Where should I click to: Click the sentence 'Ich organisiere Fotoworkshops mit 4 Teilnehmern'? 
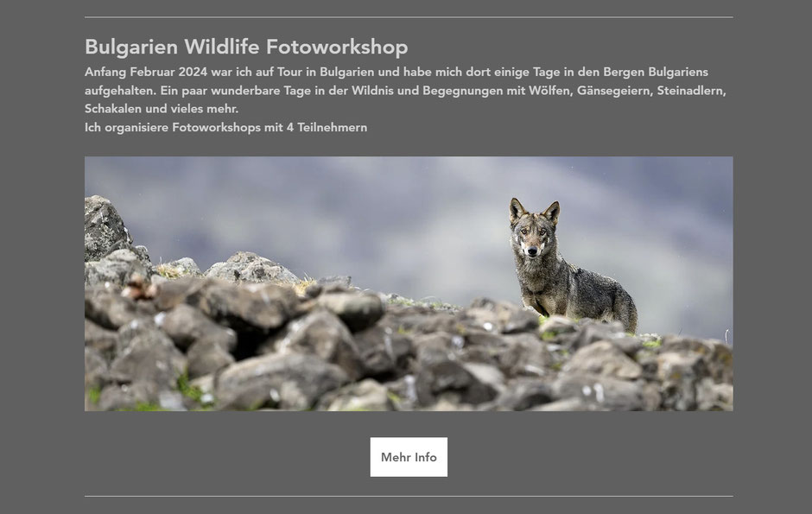point(225,127)
